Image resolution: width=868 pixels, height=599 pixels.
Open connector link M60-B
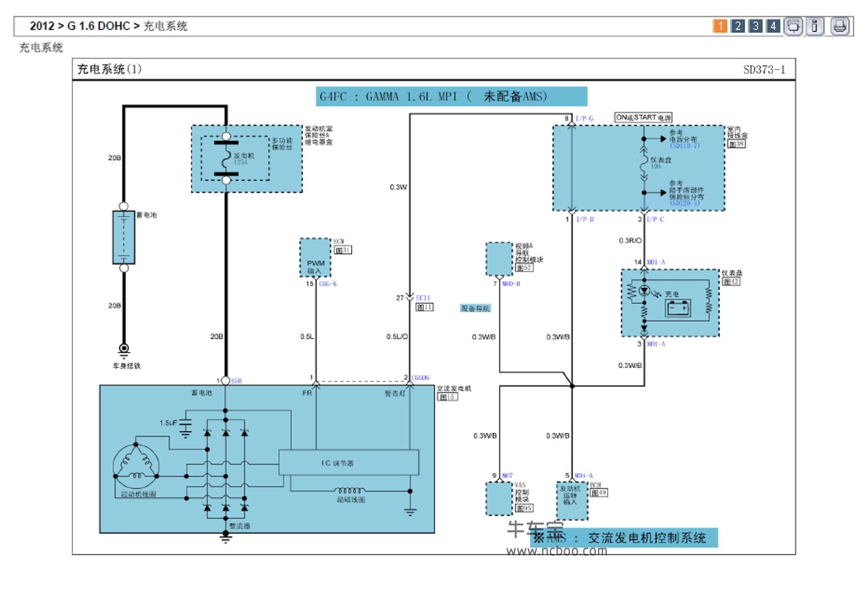(511, 284)
